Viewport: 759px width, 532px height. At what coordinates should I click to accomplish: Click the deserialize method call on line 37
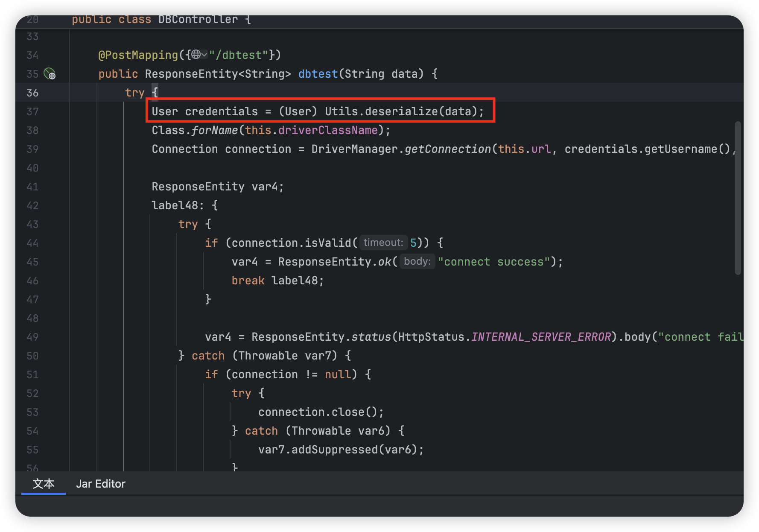click(401, 111)
